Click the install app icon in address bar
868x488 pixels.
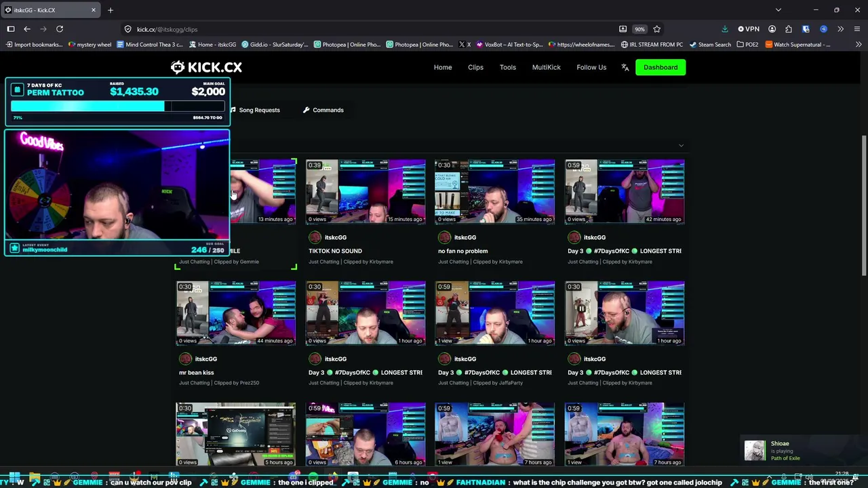click(623, 29)
